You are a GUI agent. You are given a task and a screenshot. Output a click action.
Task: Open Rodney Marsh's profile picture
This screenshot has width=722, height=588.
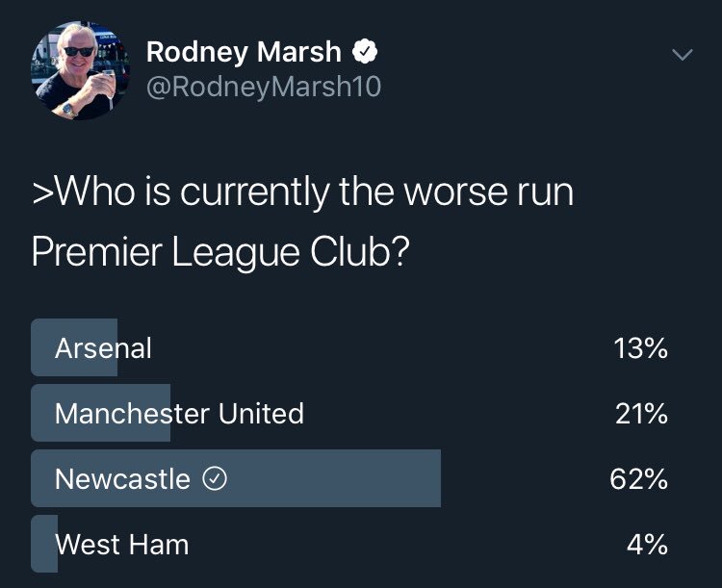(x=80, y=70)
